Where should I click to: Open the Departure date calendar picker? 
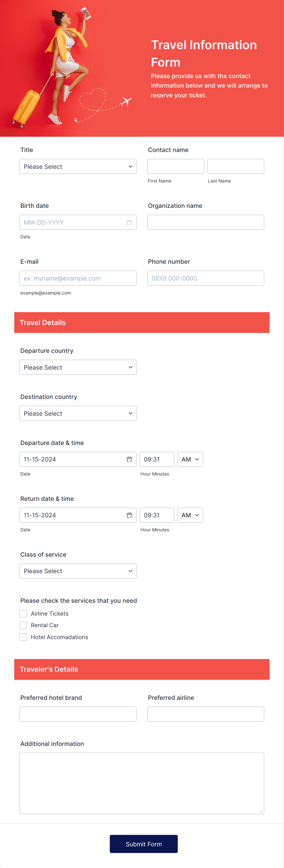(x=129, y=459)
